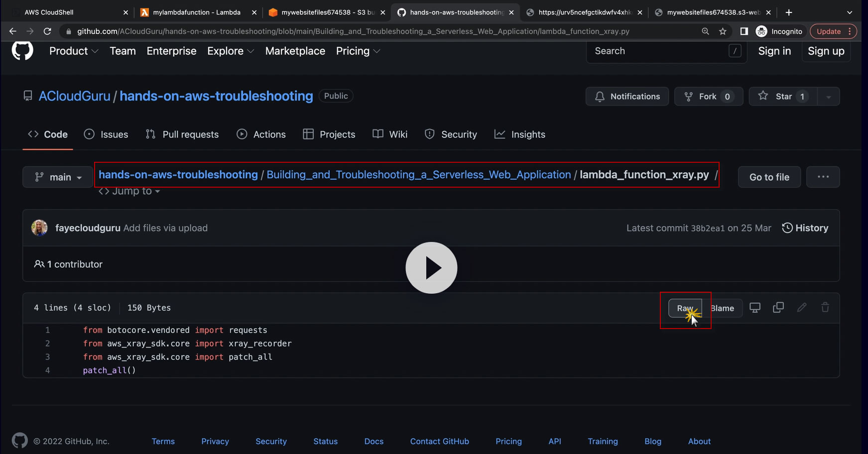Open the Code tab
Viewport: 868px width, 454px height.
pos(48,134)
